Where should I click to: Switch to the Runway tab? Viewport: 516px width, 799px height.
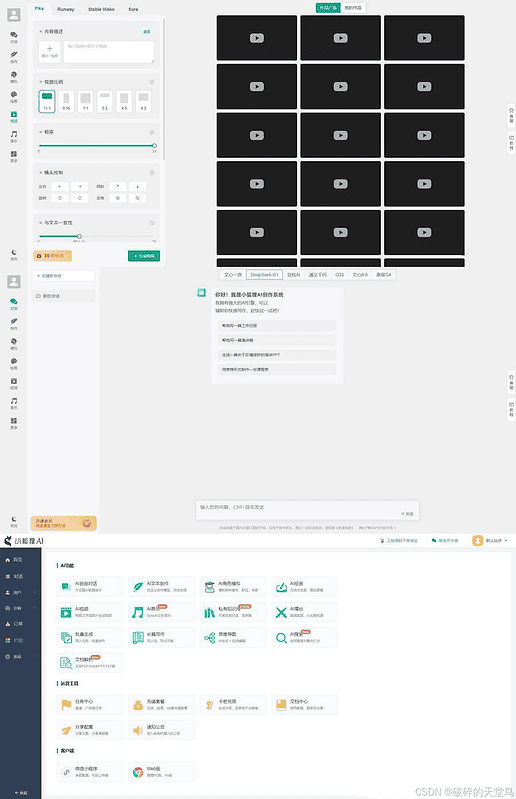(x=66, y=9)
